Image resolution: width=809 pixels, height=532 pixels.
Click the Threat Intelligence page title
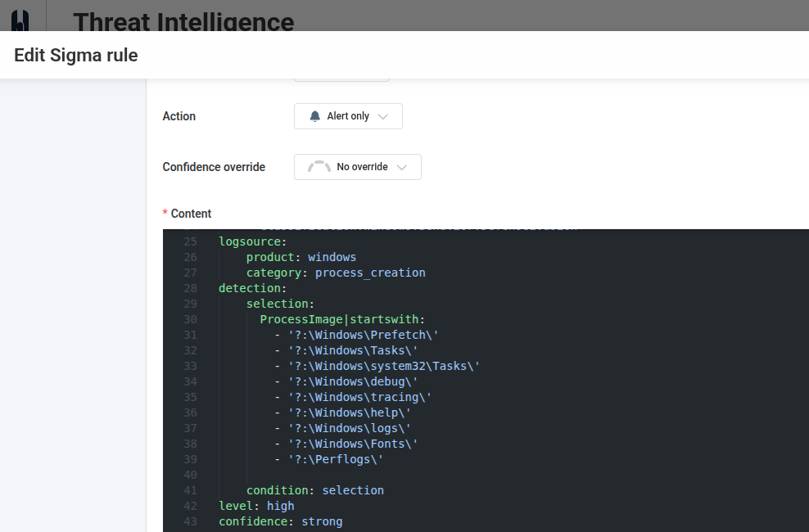click(x=183, y=21)
